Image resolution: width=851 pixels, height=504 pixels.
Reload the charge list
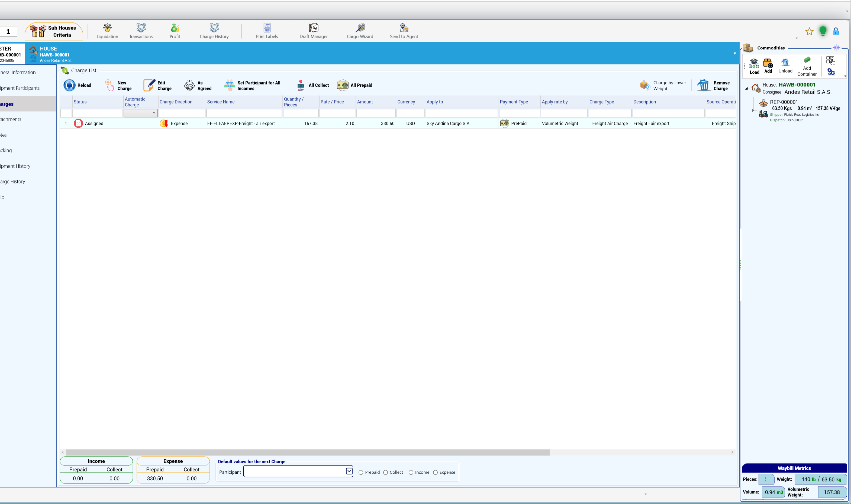tap(78, 85)
